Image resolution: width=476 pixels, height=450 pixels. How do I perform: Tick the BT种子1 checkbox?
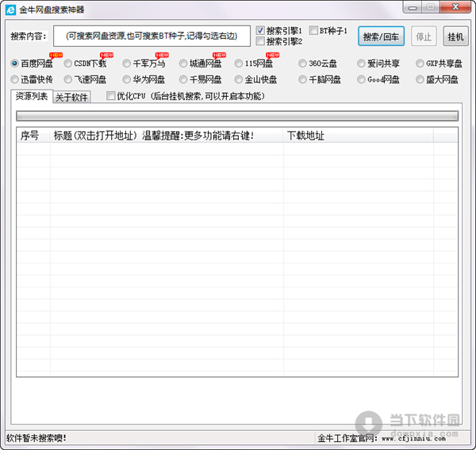pyautogui.click(x=313, y=31)
